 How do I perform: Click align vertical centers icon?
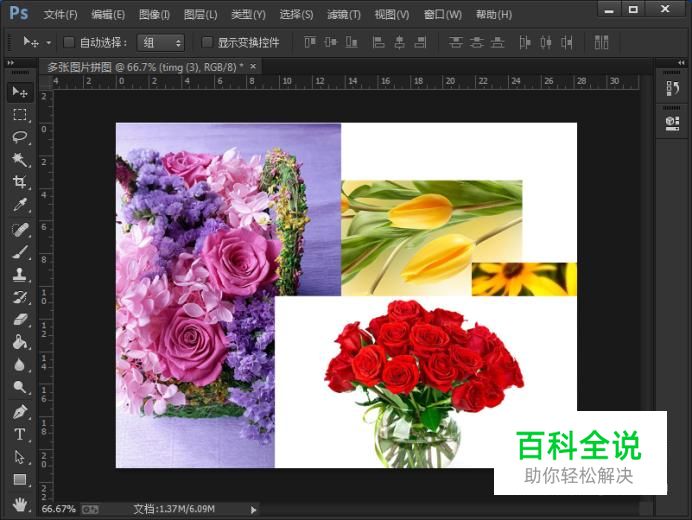[x=331, y=42]
